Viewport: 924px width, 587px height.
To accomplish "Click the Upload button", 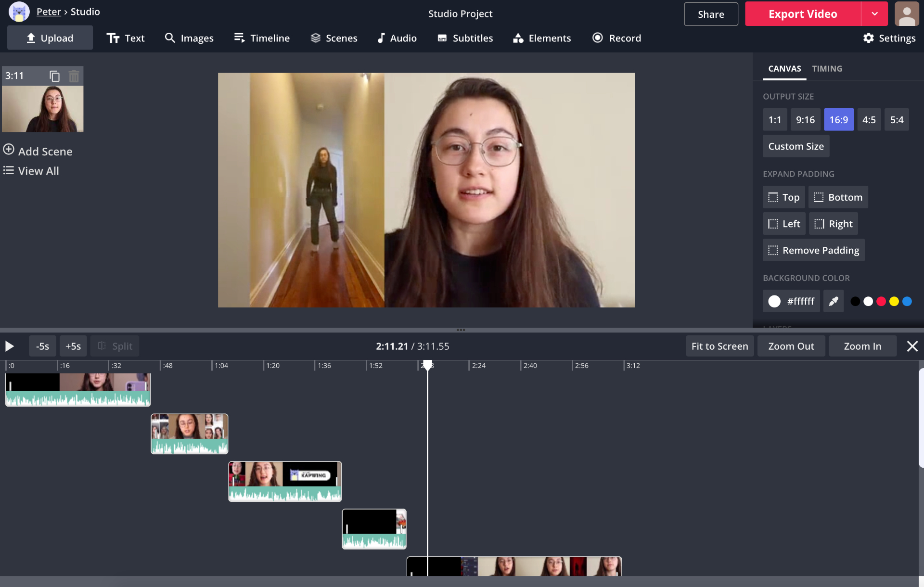I will [x=50, y=38].
